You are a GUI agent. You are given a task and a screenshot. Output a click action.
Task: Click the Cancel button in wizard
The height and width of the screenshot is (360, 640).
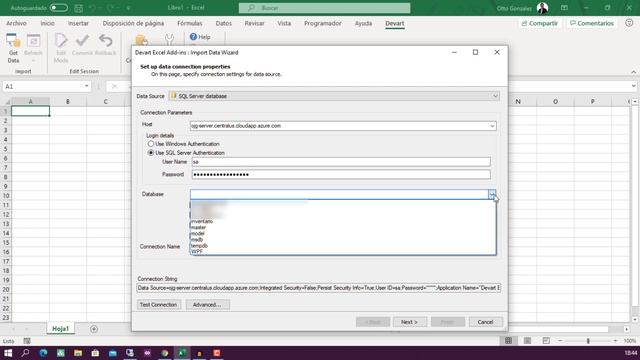click(x=485, y=322)
